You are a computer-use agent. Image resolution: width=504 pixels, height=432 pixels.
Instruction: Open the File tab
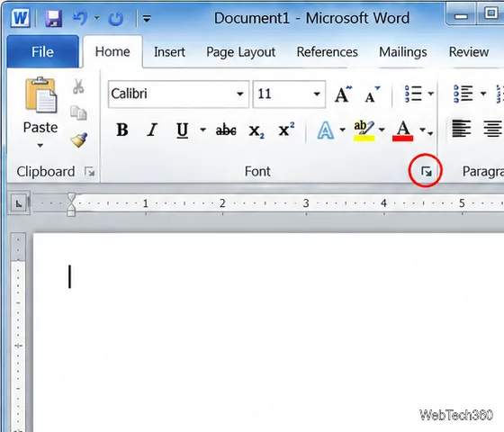pos(42,52)
